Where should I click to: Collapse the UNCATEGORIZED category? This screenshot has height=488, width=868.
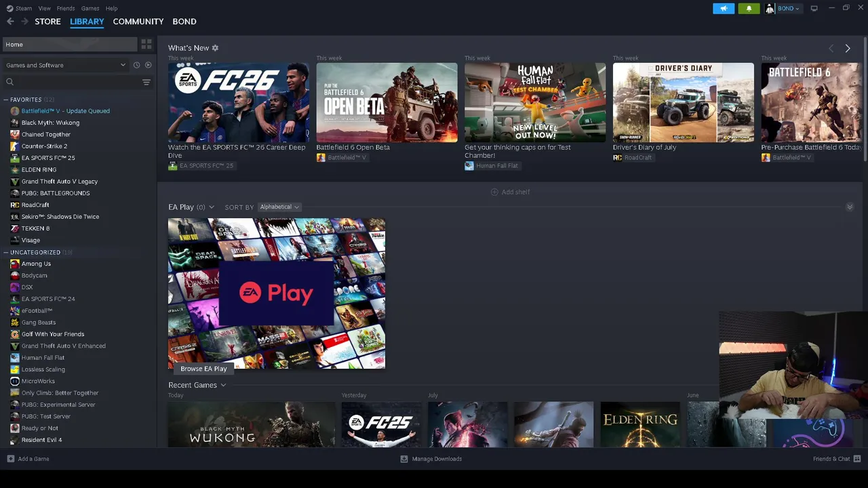[6, 252]
